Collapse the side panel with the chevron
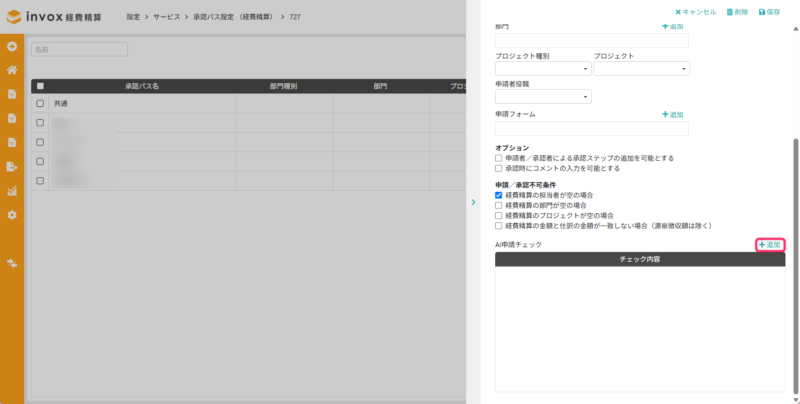The height and width of the screenshot is (404, 800). pos(473,202)
